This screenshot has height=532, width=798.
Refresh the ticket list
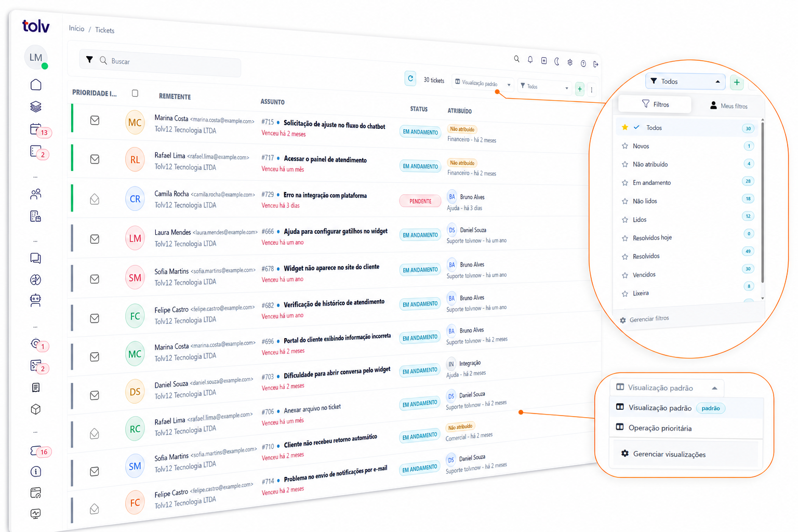click(x=410, y=78)
